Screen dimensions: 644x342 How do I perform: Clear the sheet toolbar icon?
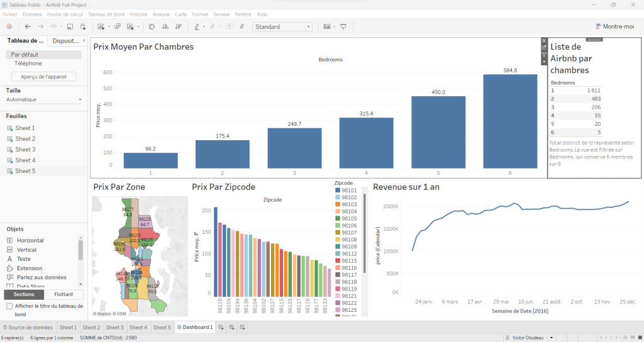click(x=130, y=26)
